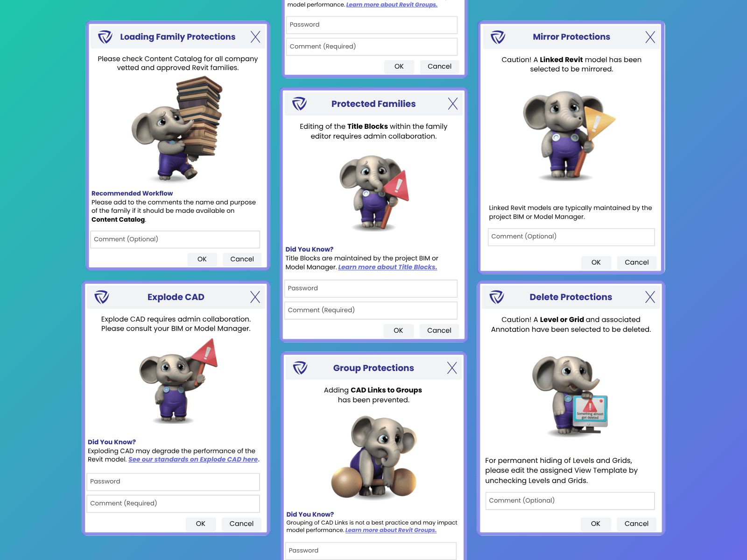Click elephant lifting barbell in Group Protections
The image size is (747, 560).
coord(374,457)
